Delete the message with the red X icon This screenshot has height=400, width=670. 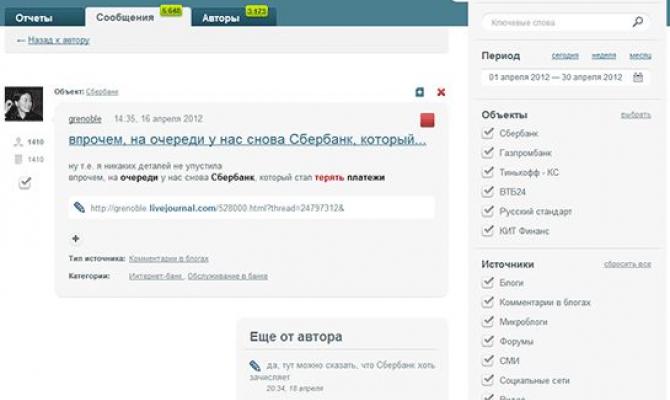(441, 92)
